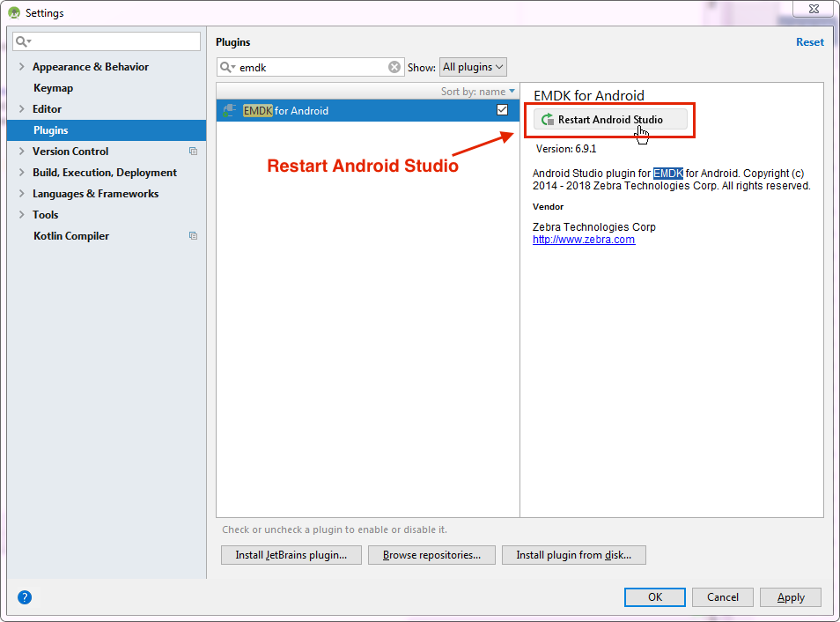Image resolution: width=840 pixels, height=622 pixels.
Task: Expand Appearance & Behavior section
Action: click(21, 66)
